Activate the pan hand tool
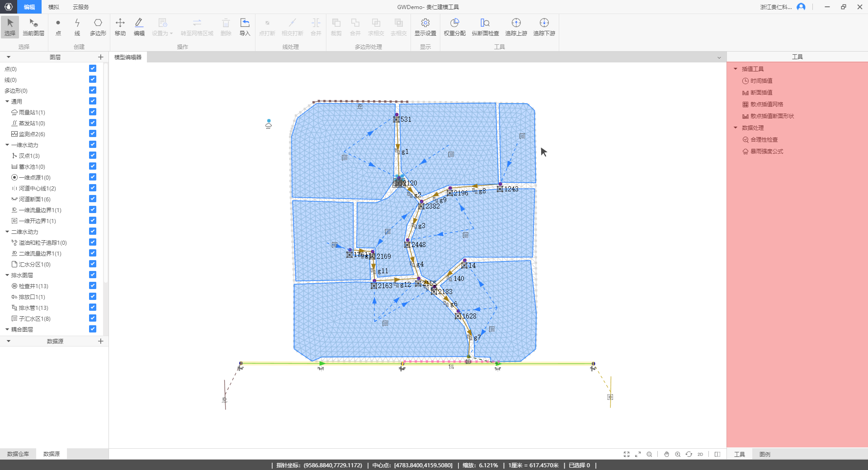868x470 pixels. coord(666,454)
